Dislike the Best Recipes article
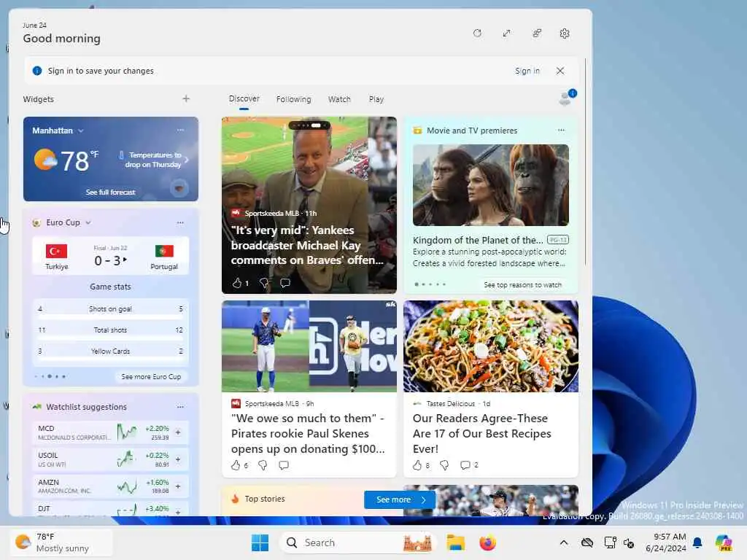 [444, 465]
